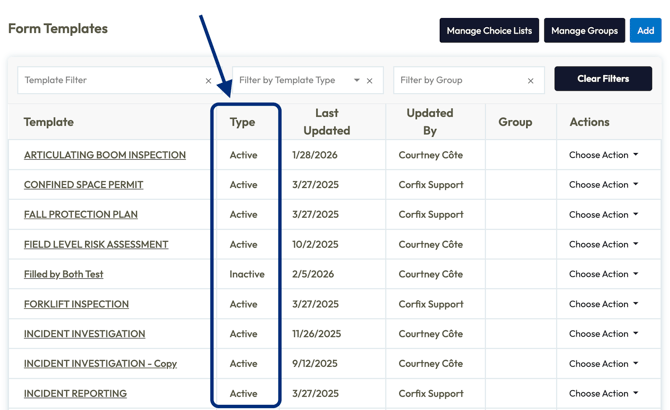Clear the Template Type filter x icon

[x=370, y=81]
